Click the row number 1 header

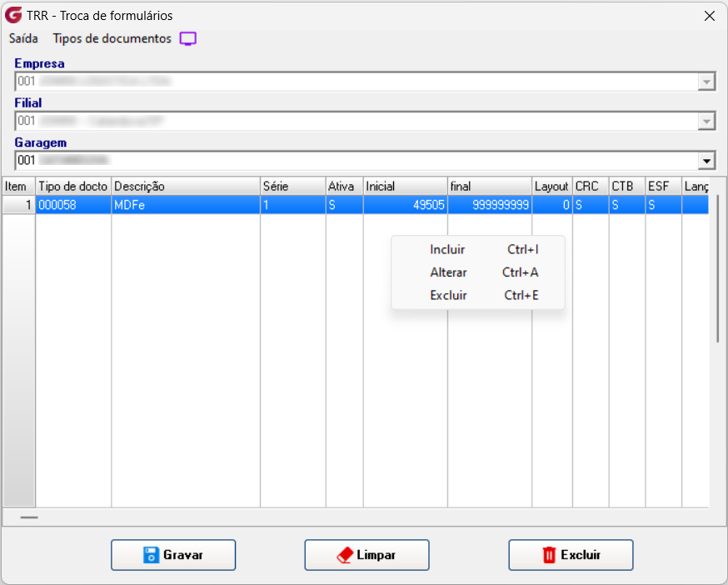[18, 205]
